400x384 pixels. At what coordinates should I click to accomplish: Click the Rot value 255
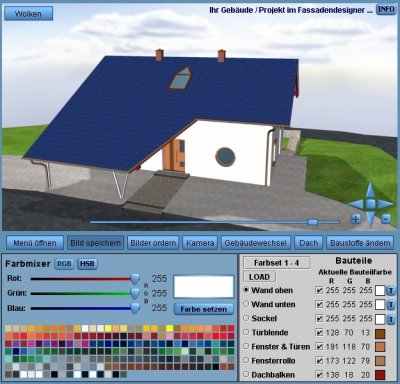(159, 278)
